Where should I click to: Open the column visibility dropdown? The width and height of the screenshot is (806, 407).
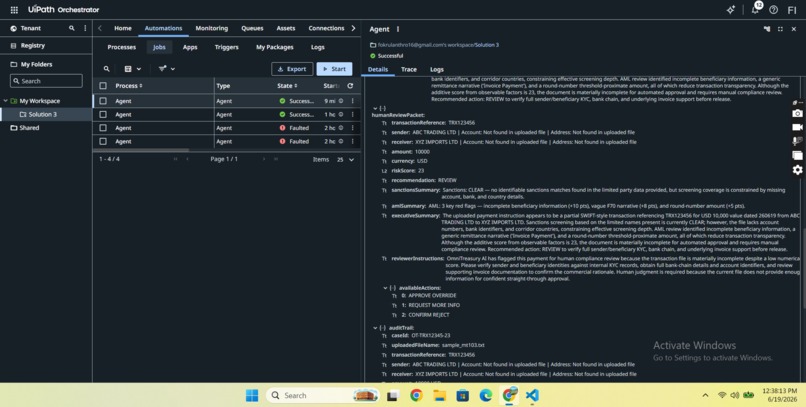132,69
